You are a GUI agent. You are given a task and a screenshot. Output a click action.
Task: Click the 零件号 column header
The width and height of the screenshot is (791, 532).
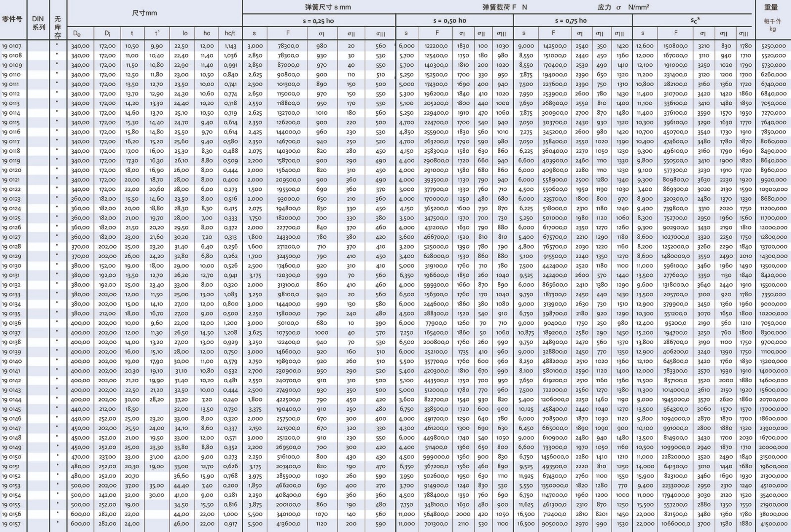(12, 19)
